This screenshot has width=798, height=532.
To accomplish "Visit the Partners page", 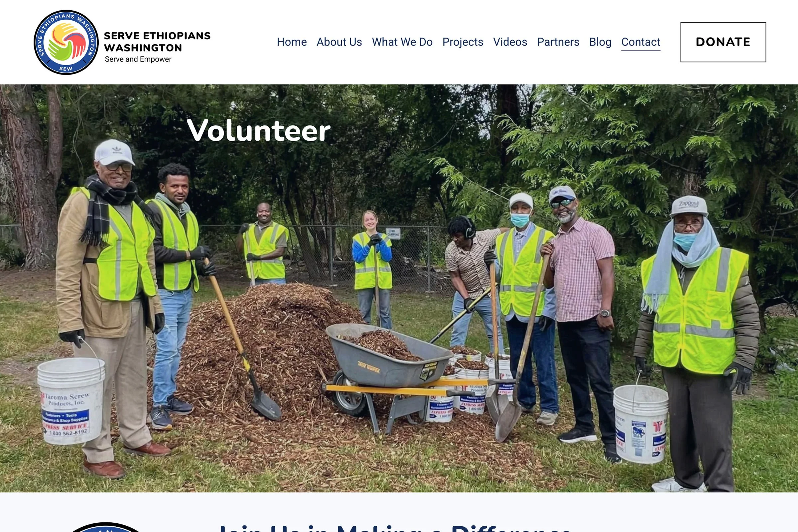I will pos(558,42).
